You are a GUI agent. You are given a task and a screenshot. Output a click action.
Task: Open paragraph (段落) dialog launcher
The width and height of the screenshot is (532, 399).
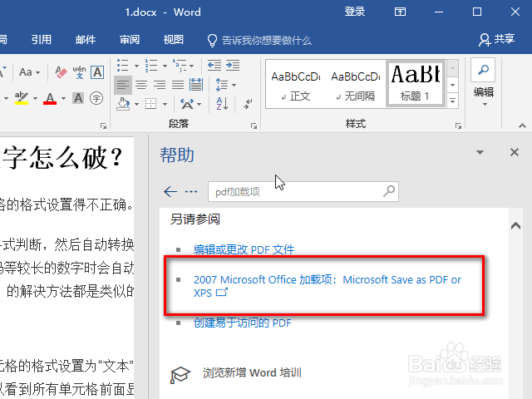point(254,126)
